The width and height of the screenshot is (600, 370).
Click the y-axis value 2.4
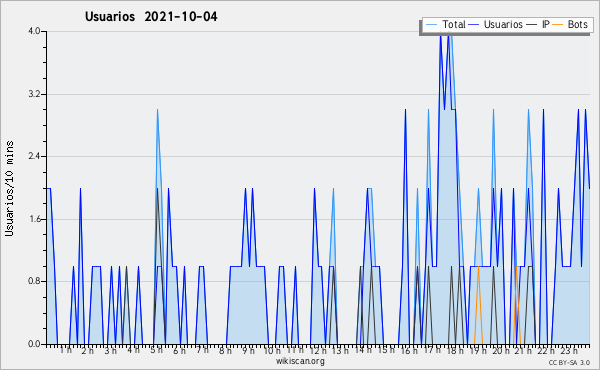34,156
